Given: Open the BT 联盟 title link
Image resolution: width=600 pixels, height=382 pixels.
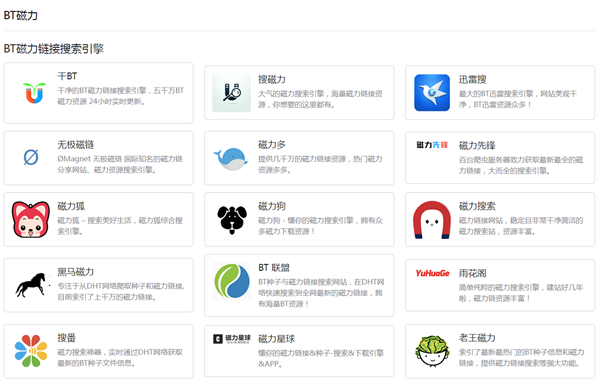Looking at the screenshot, I should [274, 268].
